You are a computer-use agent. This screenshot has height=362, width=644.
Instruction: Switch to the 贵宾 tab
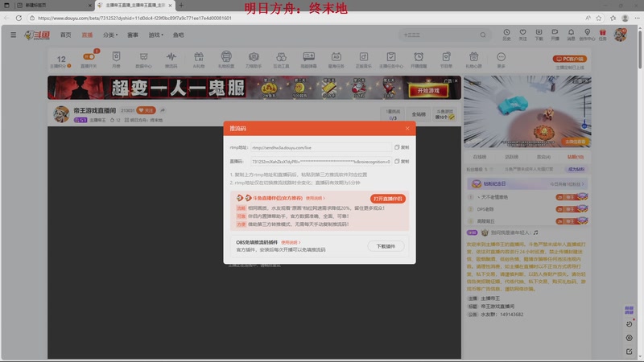(543, 157)
